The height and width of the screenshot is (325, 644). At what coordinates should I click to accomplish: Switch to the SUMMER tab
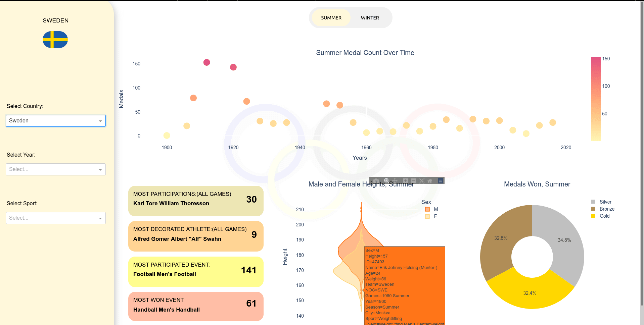point(331,18)
